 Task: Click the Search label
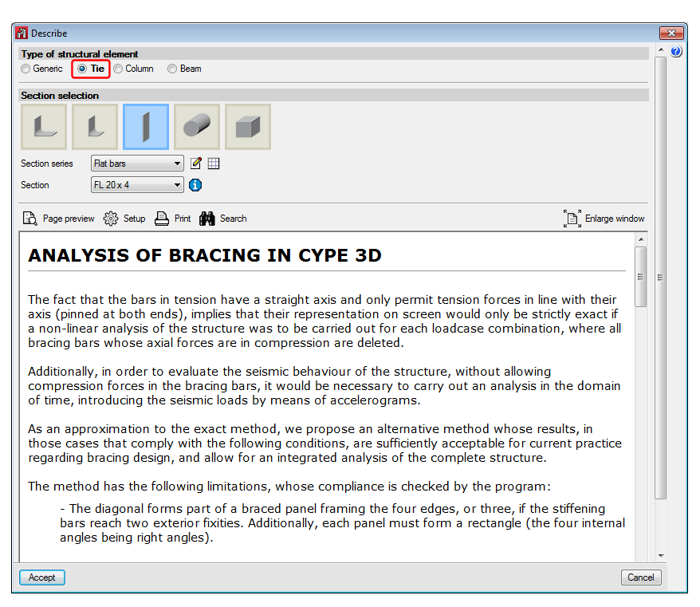point(233,219)
